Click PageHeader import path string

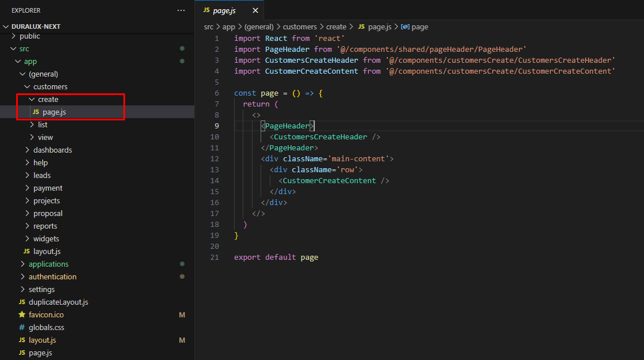click(x=431, y=50)
